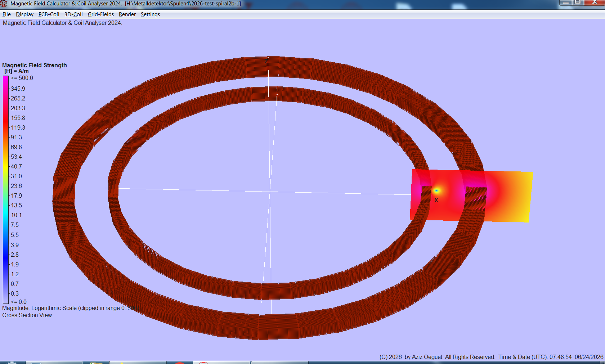Close the Magnetic Field Calculator window
The width and height of the screenshot is (605, 364).
point(594,3)
